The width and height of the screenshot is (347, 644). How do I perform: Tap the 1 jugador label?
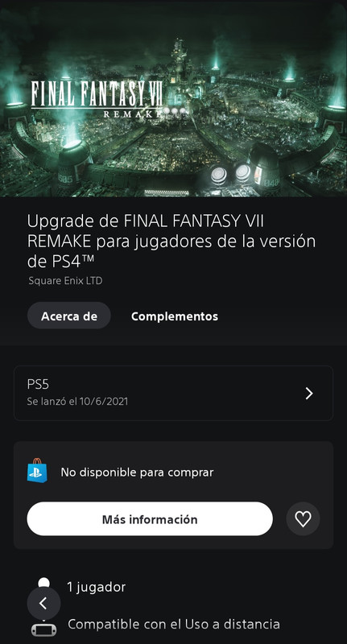97,587
